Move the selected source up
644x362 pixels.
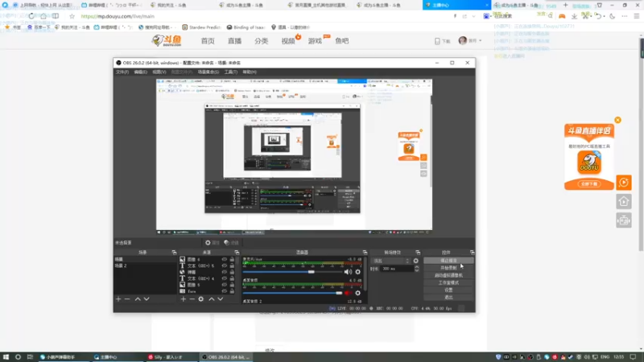tap(212, 299)
